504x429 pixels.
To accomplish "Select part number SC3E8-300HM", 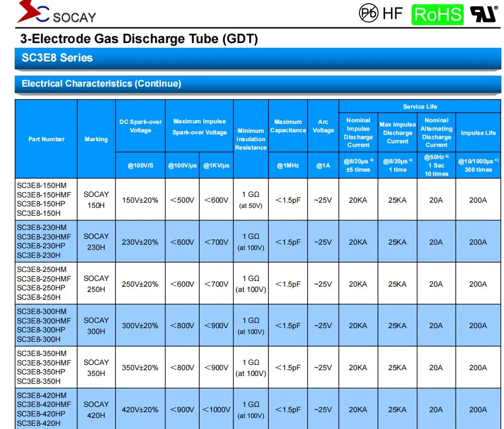I will tap(42, 311).
